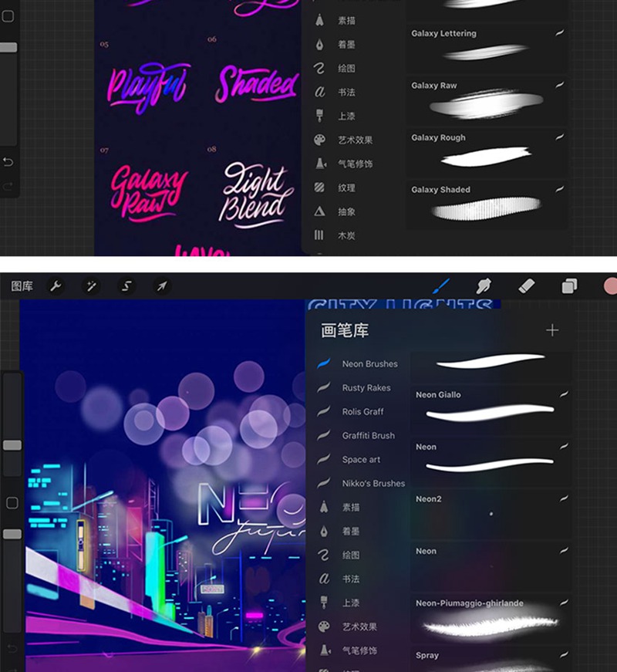Select the Selection S-shaped tool
617x672 pixels.
click(127, 286)
